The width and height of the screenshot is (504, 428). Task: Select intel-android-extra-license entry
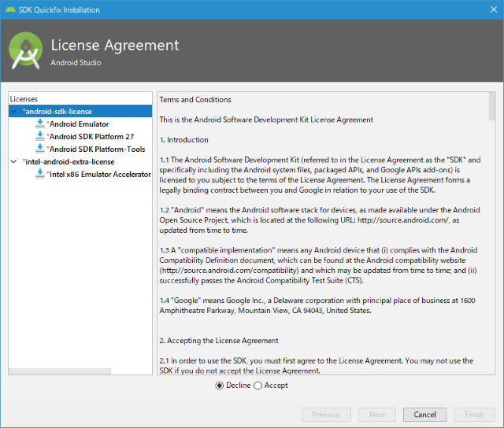click(x=69, y=162)
